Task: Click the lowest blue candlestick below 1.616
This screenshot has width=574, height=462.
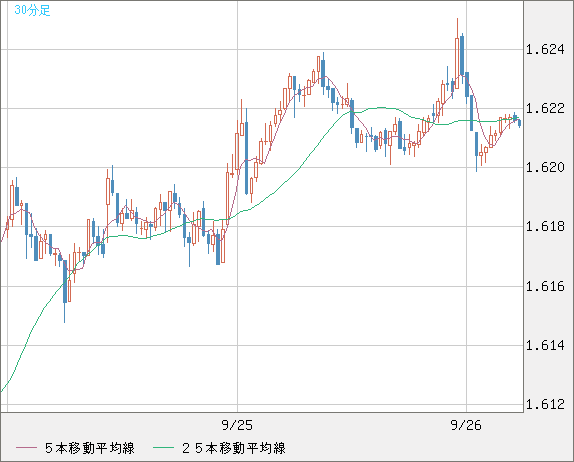Action: point(65,291)
